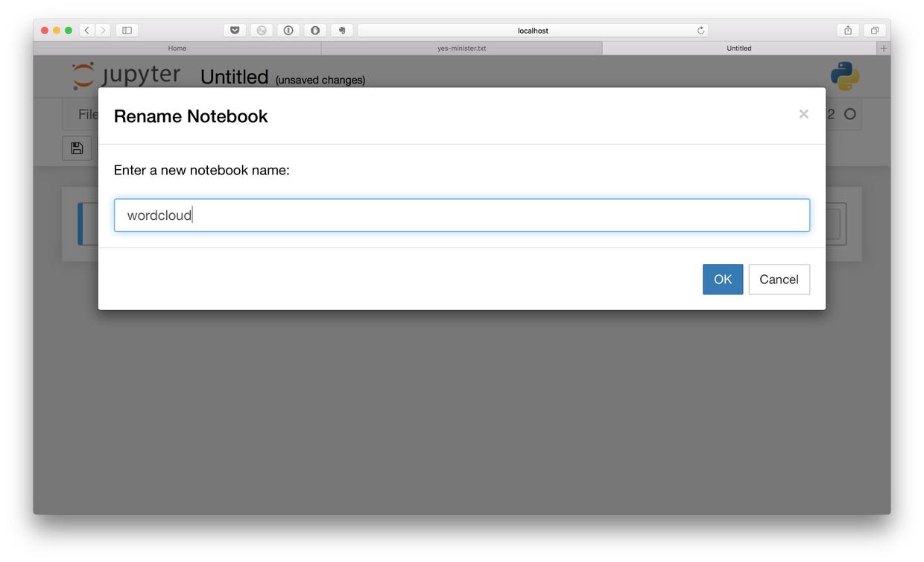Open the Share sheet icon

(x=848, y=31)
